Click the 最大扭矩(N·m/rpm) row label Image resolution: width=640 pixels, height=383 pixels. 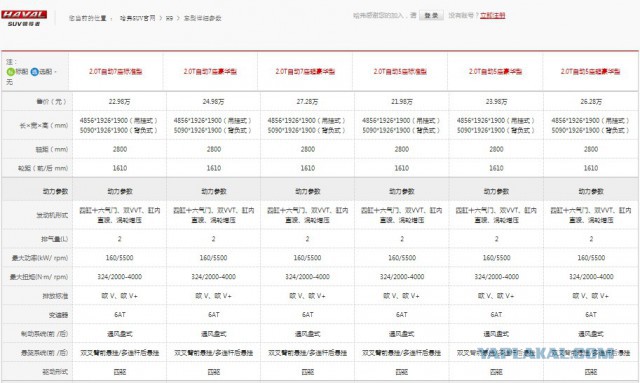(39, 277)
